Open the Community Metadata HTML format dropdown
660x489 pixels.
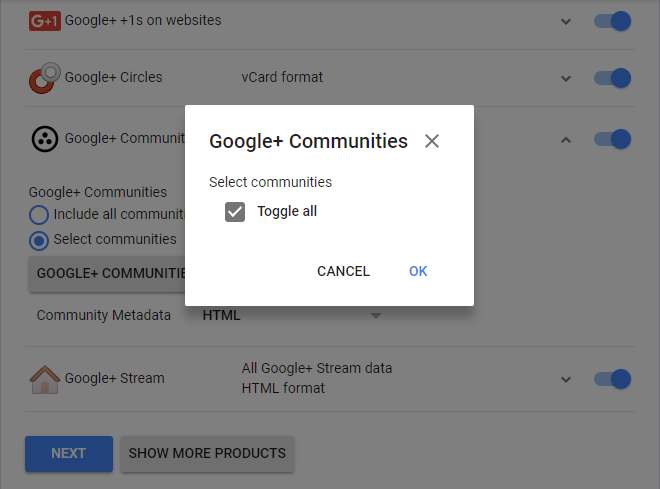(292, 315)
